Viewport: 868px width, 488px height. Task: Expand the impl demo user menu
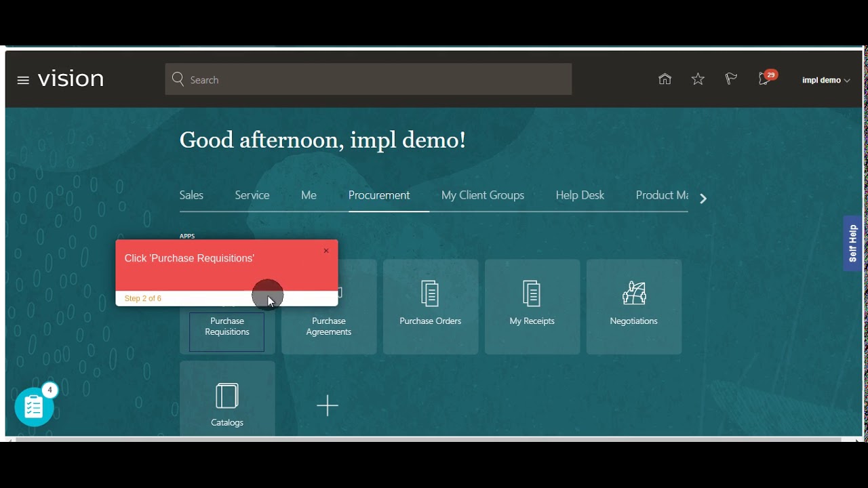tap(826, 80)
